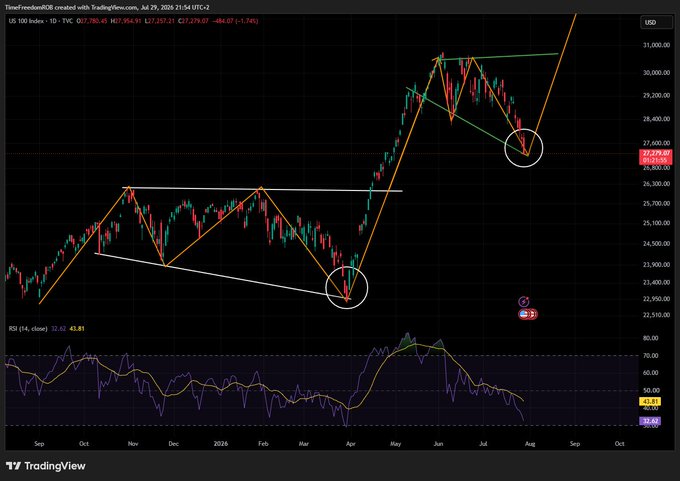Click the 01:21:55 bar countdown timer
Image resolution: width=680 pixels, height=481 pixels.
coord(655,160)
